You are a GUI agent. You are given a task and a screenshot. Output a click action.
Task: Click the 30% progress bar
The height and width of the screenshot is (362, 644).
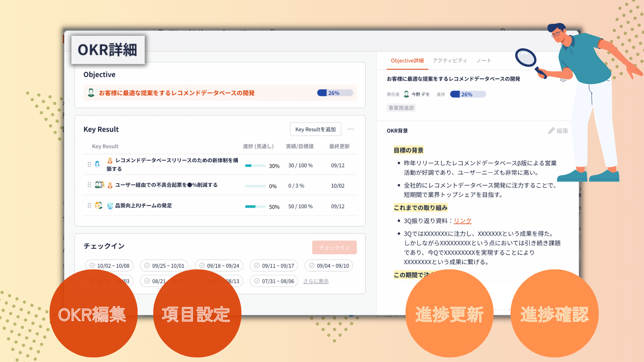[255, 166]
